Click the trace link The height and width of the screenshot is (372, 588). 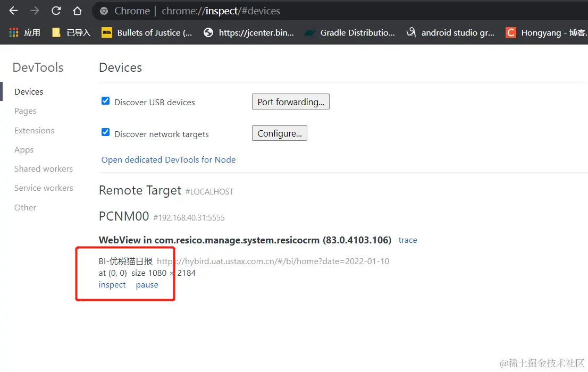pyautogui.click(x=408, y=240)
